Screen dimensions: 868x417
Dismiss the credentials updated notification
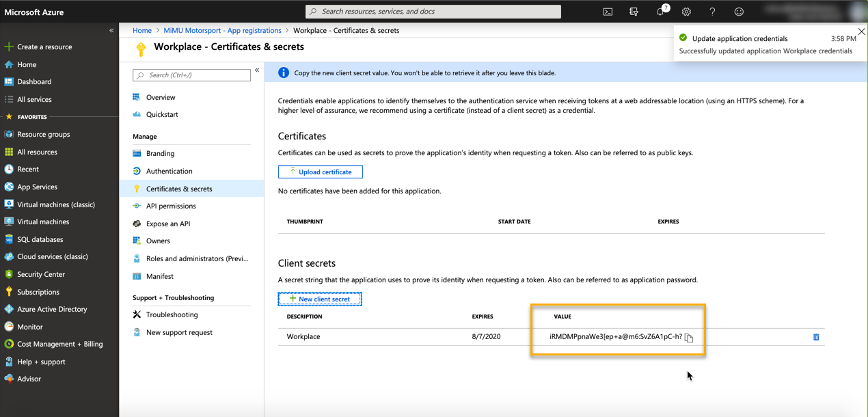click(861, 31)
